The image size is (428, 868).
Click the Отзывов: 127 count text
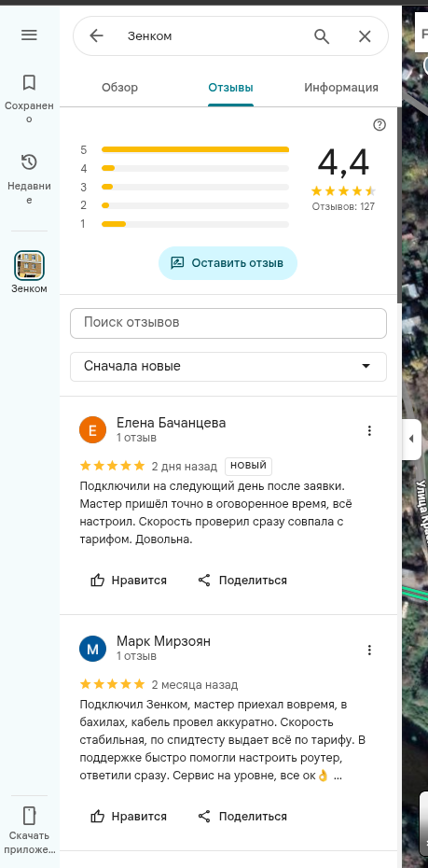point(343,206)
